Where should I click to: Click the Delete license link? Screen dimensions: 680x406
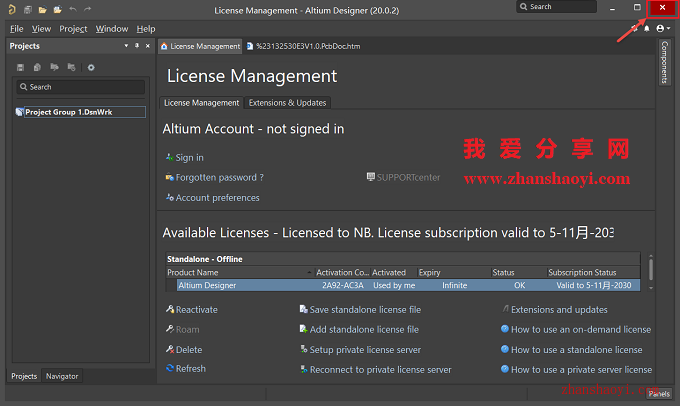pyautogui.click(x=184, y=349)
